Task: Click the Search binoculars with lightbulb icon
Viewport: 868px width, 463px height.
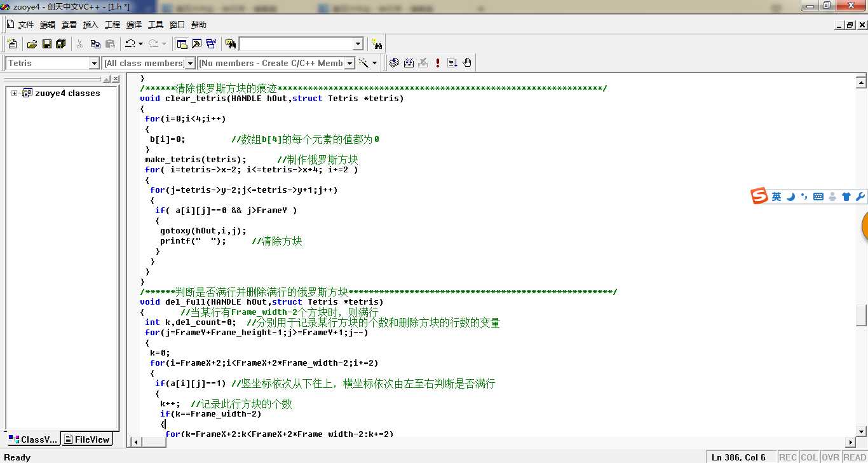Action: (377, 44)
